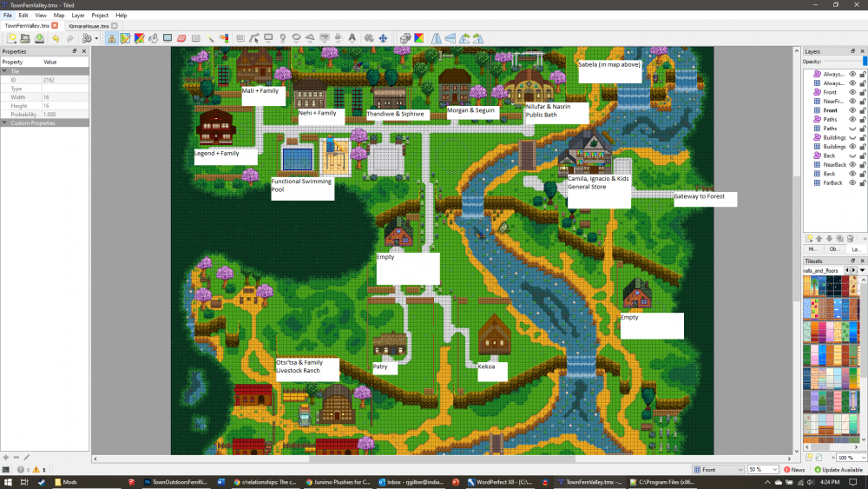This screenshot has height=489, width=868.
Task: Click the Undo arrow icon
Action: (56, 38)
